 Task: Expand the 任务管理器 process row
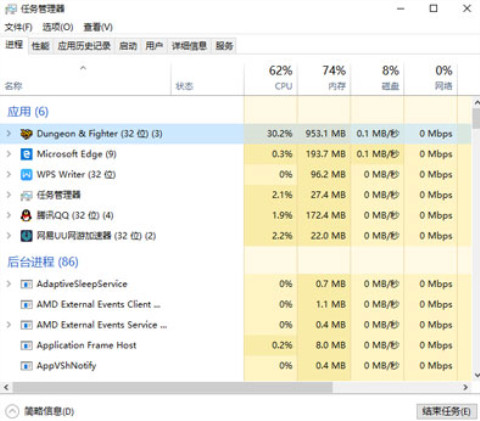tap(9, 195)
